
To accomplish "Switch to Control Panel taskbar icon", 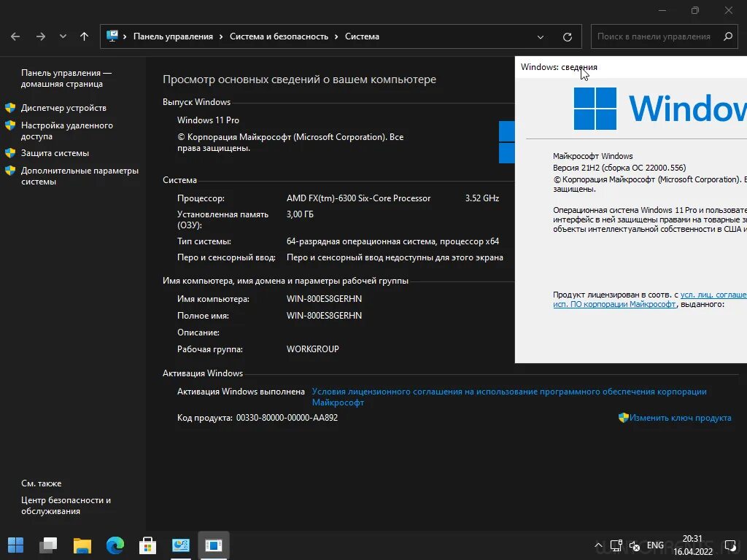I will 181,545.
